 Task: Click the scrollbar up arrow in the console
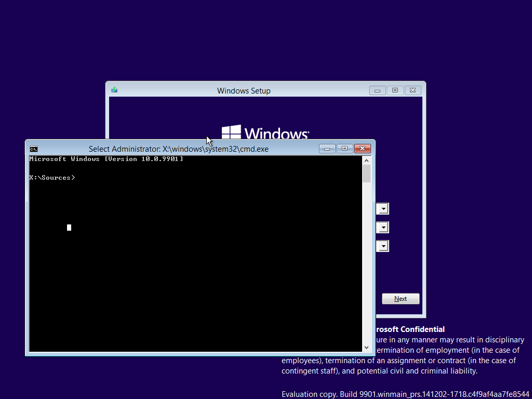(366, 160)
